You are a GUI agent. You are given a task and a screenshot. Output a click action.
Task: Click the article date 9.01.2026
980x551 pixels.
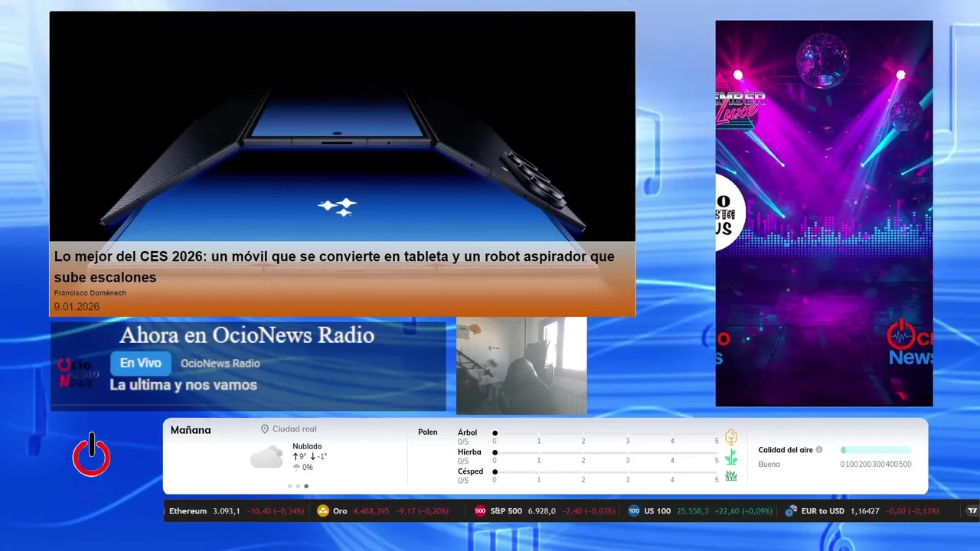pos(77,307)
